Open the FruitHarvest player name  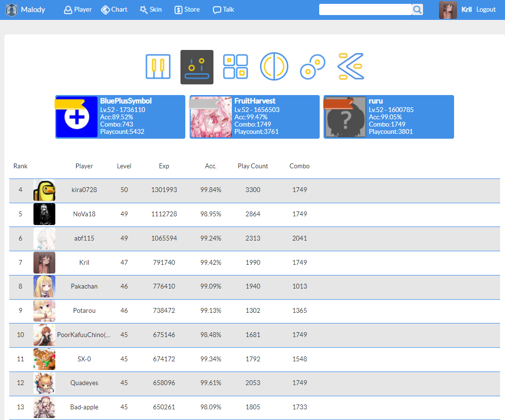(x=255, y=101)
